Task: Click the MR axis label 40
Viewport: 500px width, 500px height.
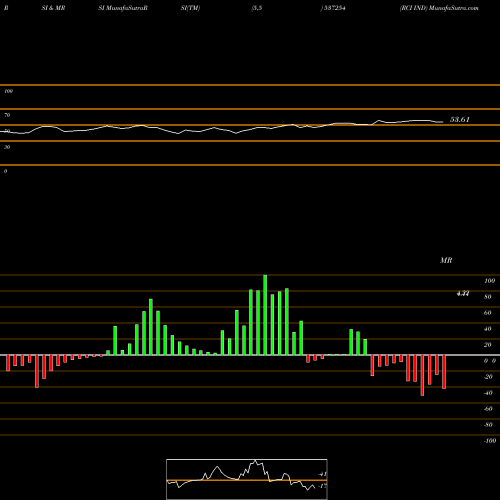Action: click(x=488, y=329)
